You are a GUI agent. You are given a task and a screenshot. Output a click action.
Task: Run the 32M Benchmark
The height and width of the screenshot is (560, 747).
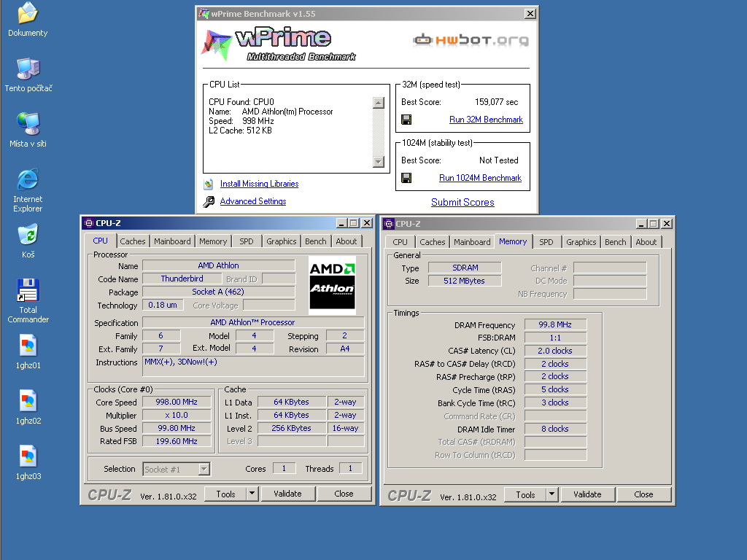tap(486, 120)
